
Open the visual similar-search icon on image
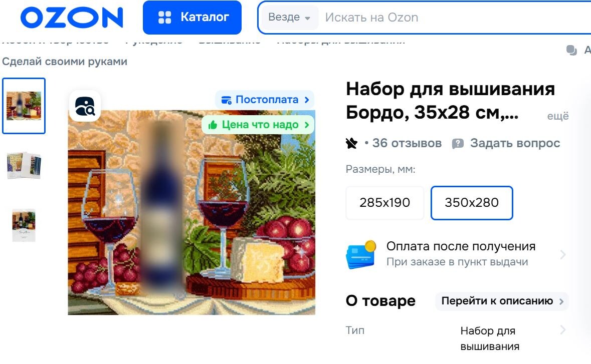pos(85,106)
